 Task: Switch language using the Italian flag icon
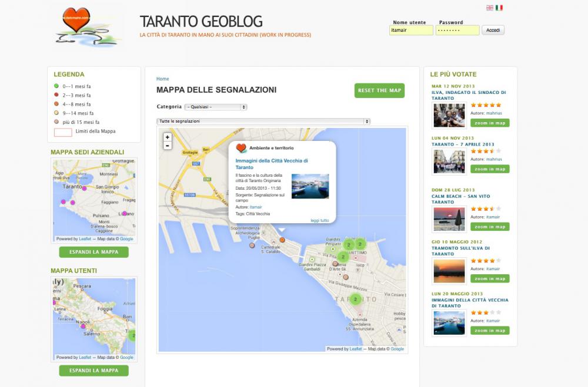click(x=499, y=8)
